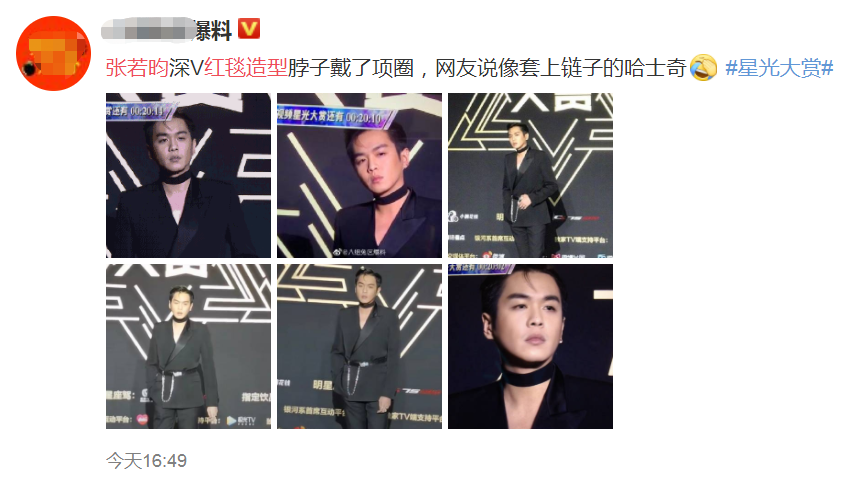
Task: Click the orange verified V badge
Action: click(249, 29)
